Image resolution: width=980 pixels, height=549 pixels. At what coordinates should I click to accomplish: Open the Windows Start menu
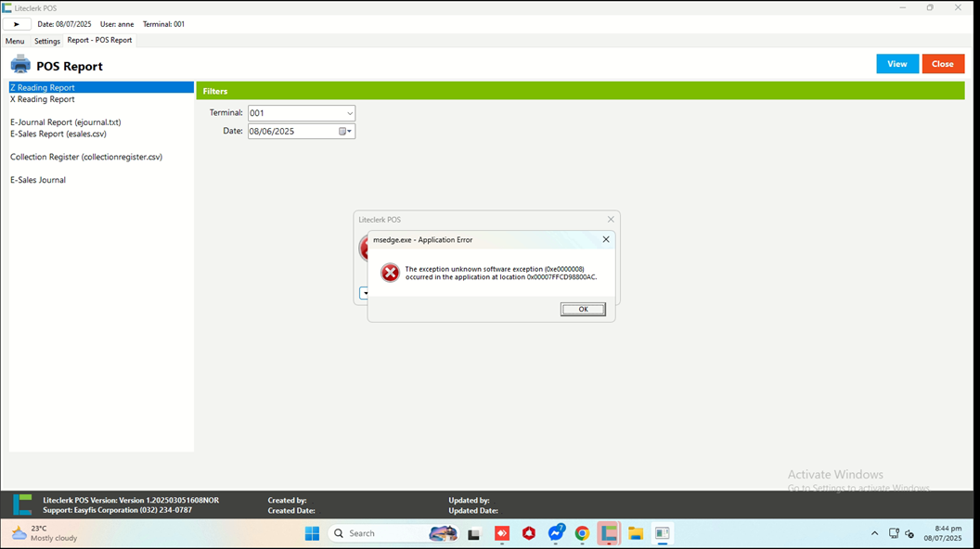click(x=312, y=533)
